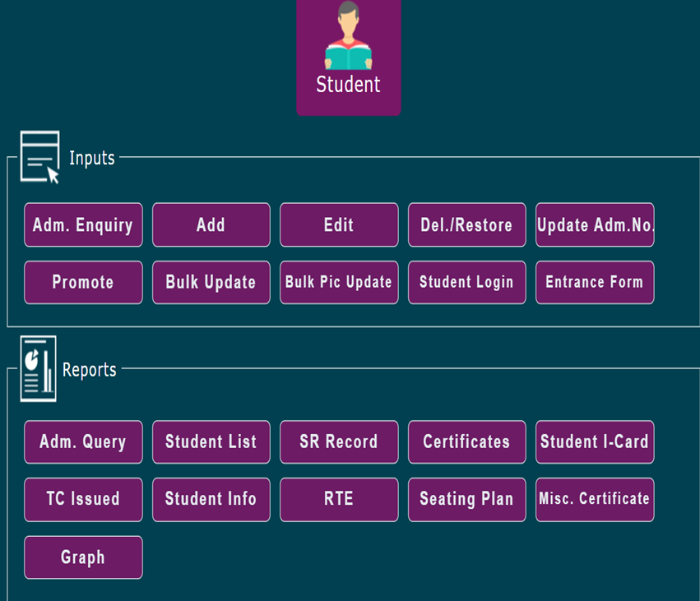Screen dimensions: 700x601
Task: Generate Student I-Card
Action: point(595,442)
